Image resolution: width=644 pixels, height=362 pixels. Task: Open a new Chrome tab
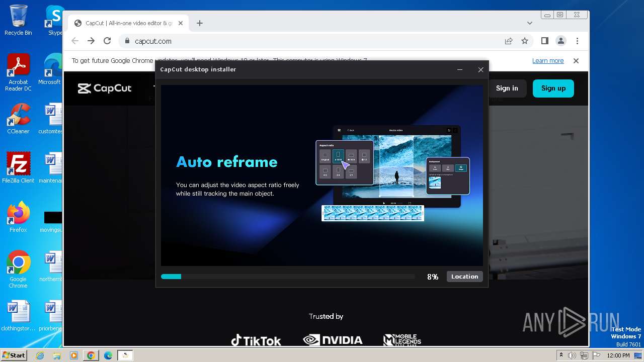point(200,23)
